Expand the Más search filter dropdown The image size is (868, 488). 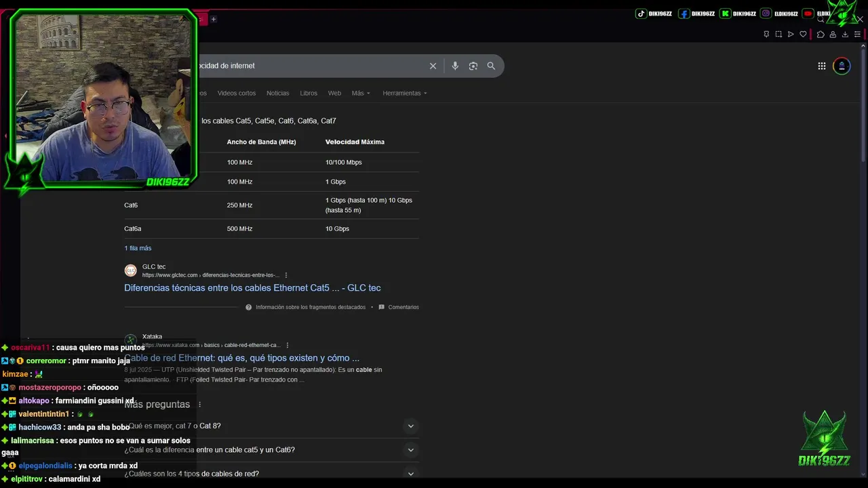[361, 93]
